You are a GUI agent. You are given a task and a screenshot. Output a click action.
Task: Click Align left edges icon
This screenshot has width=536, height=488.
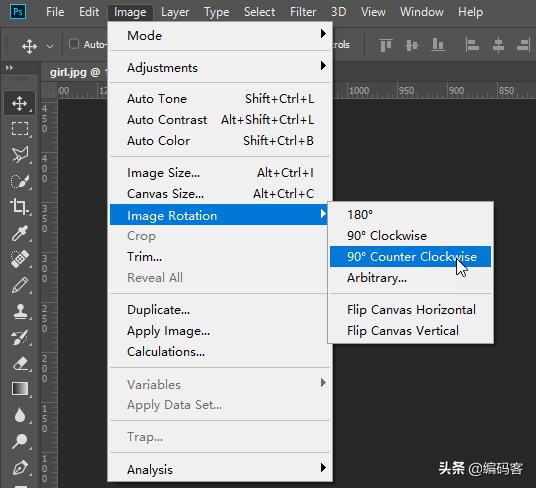(472, 45)
